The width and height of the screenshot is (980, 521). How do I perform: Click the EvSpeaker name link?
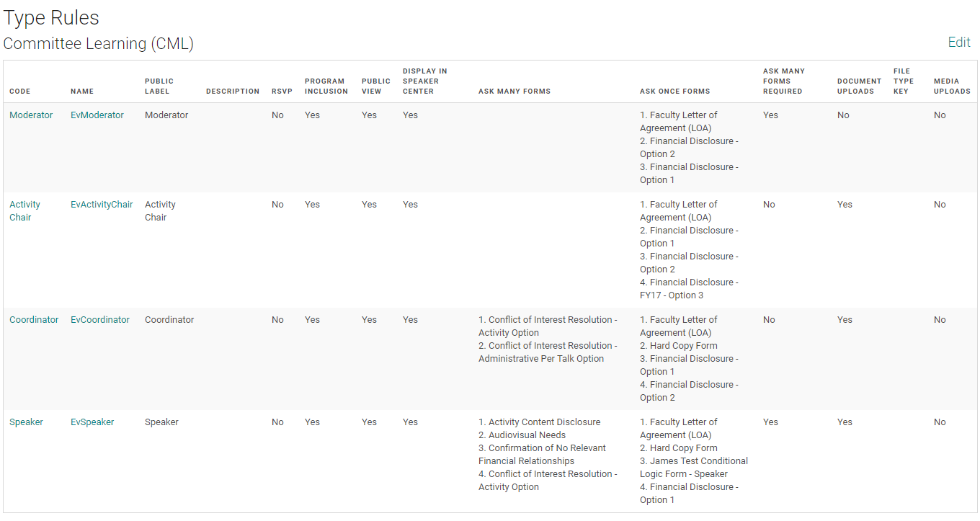(x=92, y=422)
